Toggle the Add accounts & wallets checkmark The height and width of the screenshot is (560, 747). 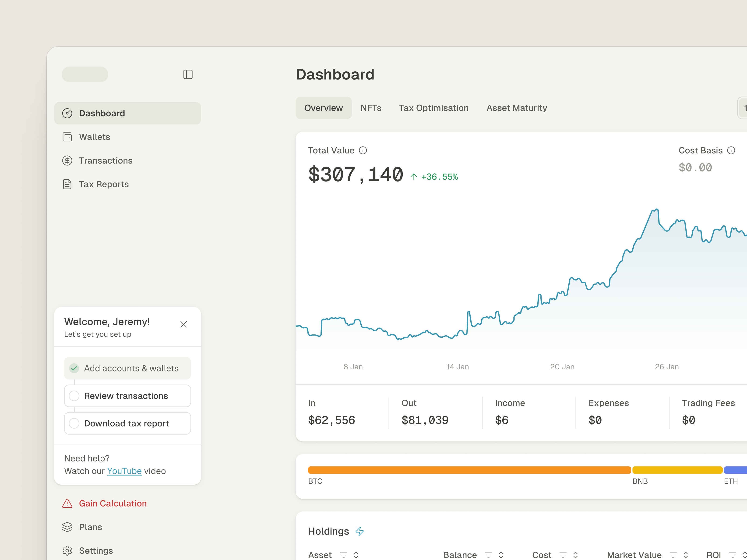point(74,368)
